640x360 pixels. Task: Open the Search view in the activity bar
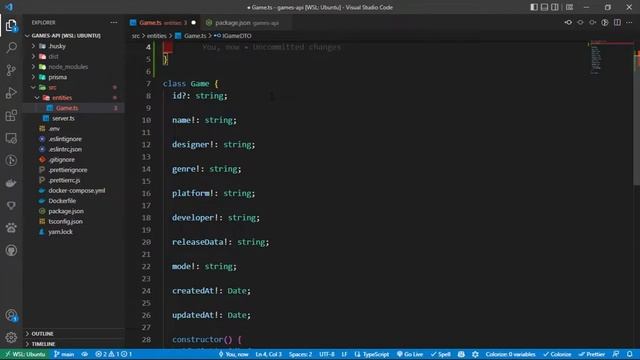point(11,48)
